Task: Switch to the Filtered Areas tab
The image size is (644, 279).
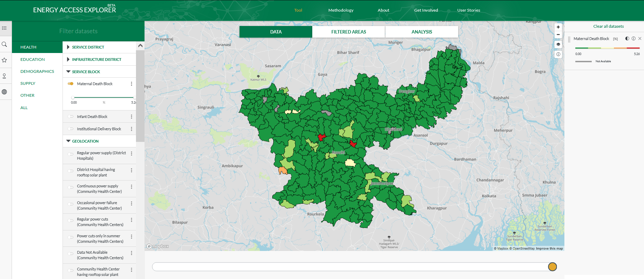Action: click(348, 32)
